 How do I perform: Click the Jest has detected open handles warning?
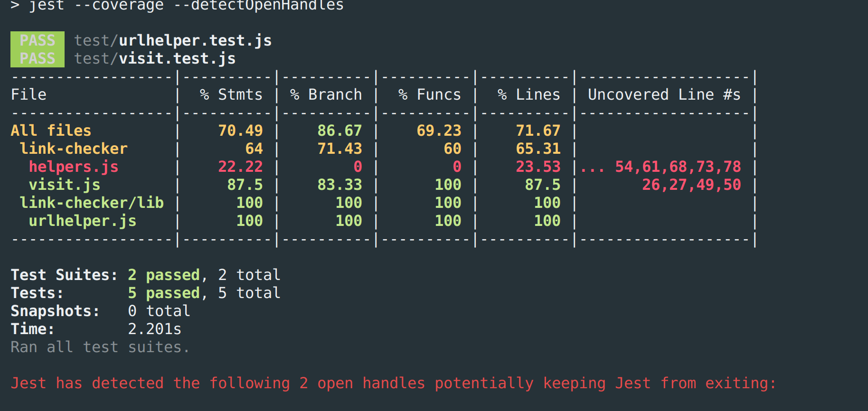[x=394, y=383]
